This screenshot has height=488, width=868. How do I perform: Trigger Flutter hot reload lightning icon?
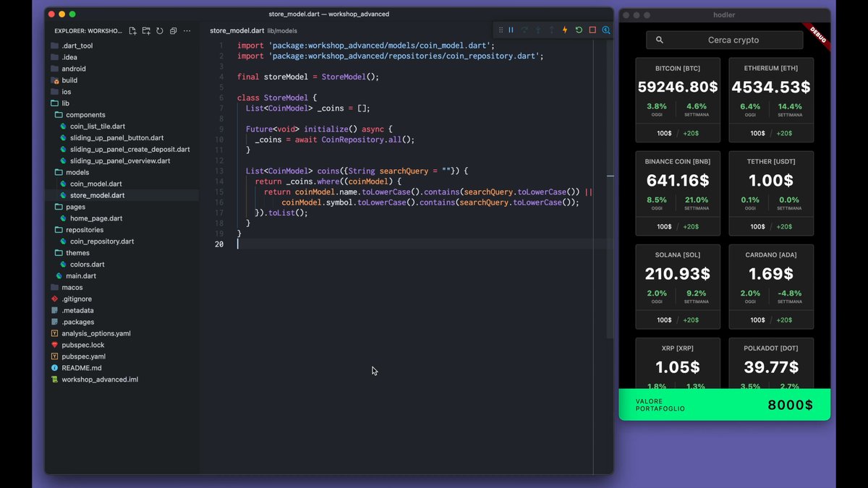[x=565, y=30]
